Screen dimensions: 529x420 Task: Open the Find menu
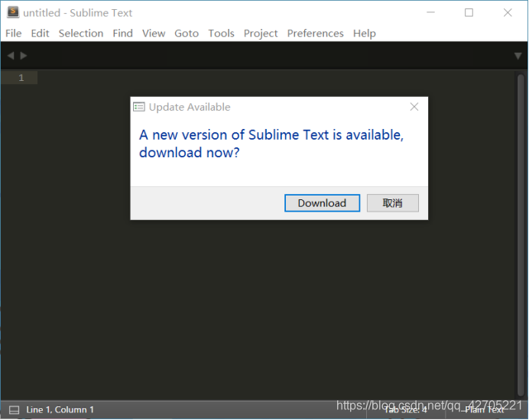pyautogui.click(x=122, y=34)
